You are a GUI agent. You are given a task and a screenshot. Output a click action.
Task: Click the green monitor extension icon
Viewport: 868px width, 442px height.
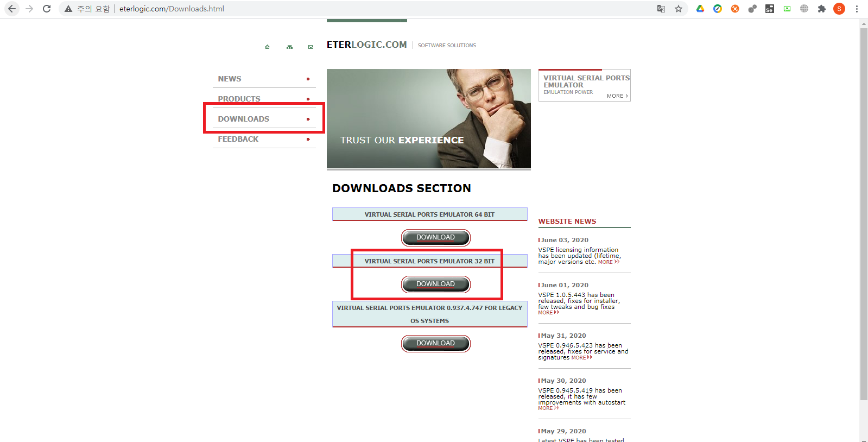pos(787,9)
